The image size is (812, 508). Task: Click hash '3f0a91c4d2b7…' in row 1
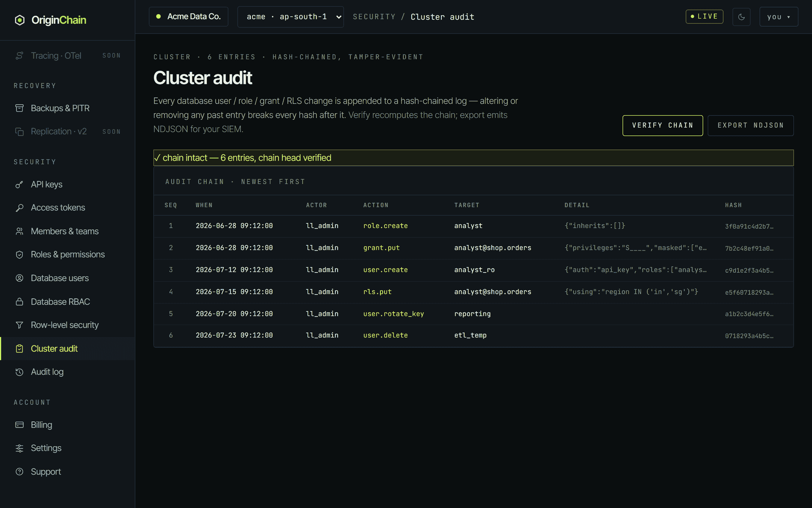coord(749,227)
